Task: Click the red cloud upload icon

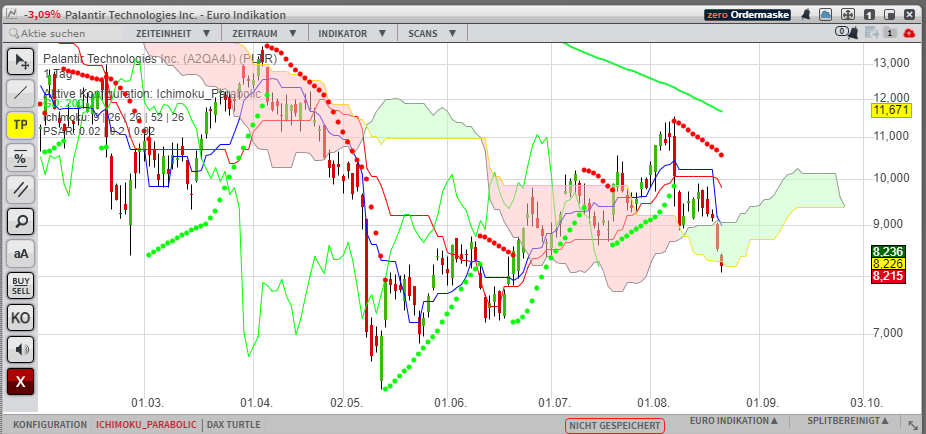Action: click(909, 34)
